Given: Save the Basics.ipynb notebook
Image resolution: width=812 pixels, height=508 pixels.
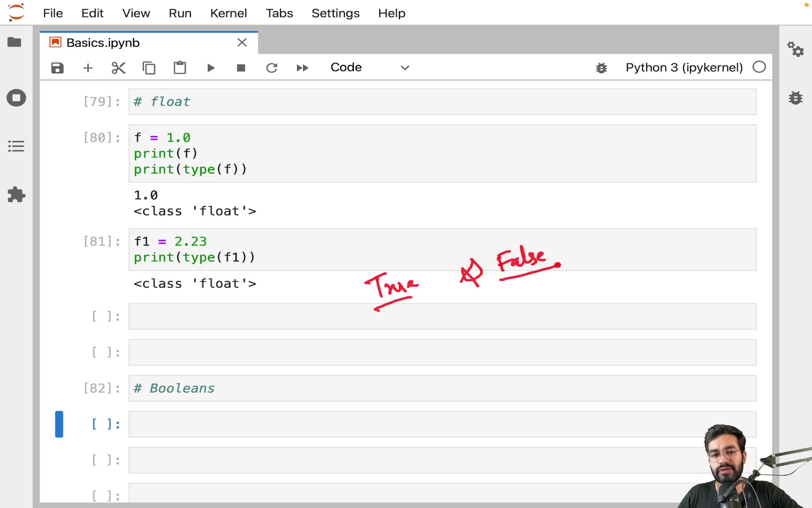Looking at the screenshot, I should 57,68.
